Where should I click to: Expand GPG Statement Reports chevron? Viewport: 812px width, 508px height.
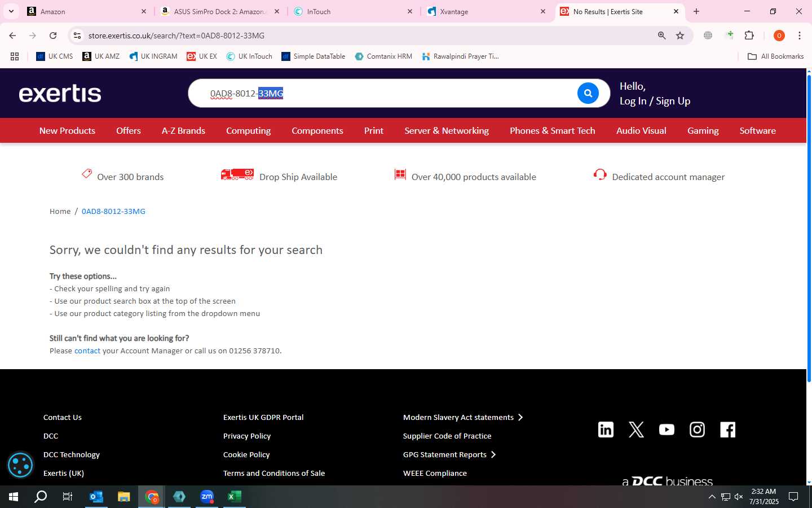(493, 454)
